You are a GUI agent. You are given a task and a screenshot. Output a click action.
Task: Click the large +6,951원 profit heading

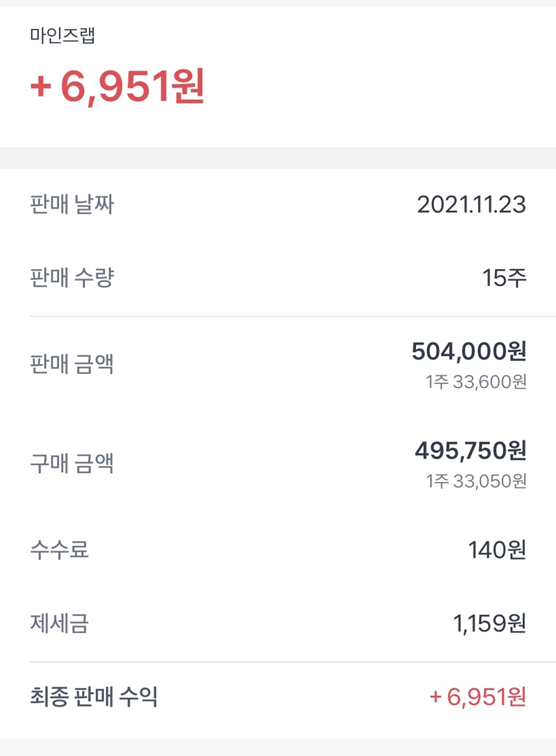pyautogui.click(x=118, y=86)
